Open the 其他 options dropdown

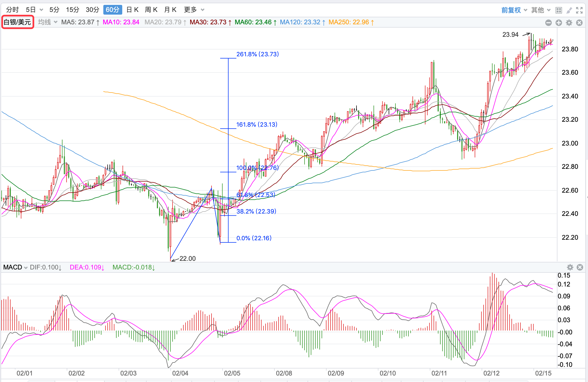pyautogui.click(x=541, y=10)
